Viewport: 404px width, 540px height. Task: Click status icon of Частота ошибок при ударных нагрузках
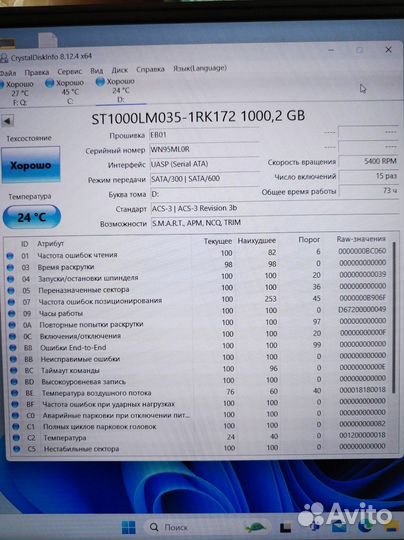[x=15, y=404]
